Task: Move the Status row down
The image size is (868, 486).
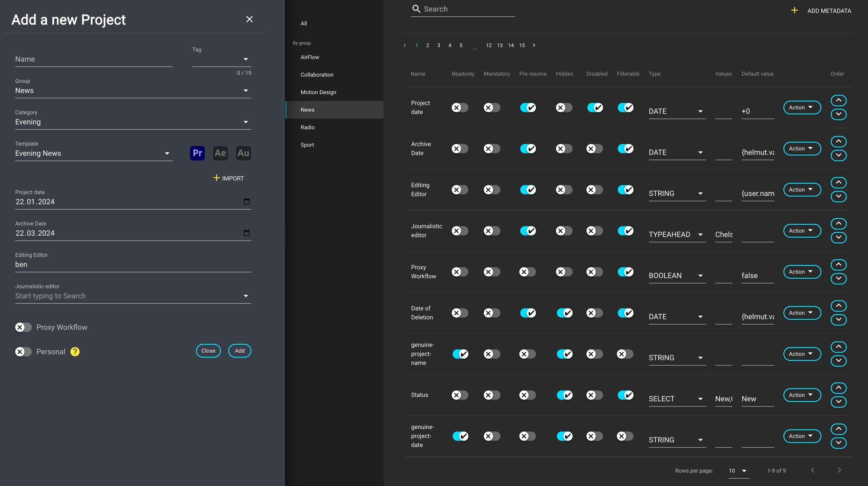Action: [838, 402]
